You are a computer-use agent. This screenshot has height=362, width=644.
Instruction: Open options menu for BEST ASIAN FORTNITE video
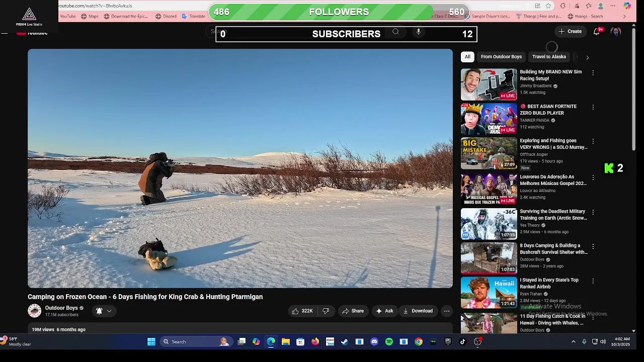tap(593, 107)
